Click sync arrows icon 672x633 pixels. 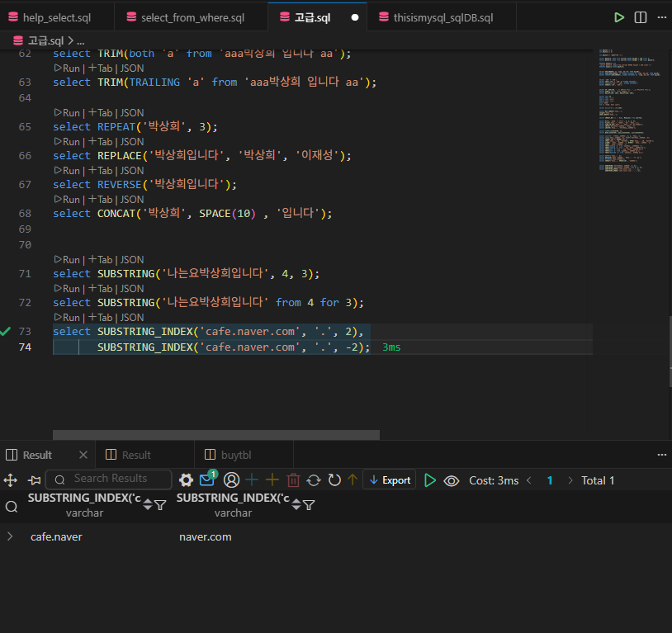coord(314,480)
